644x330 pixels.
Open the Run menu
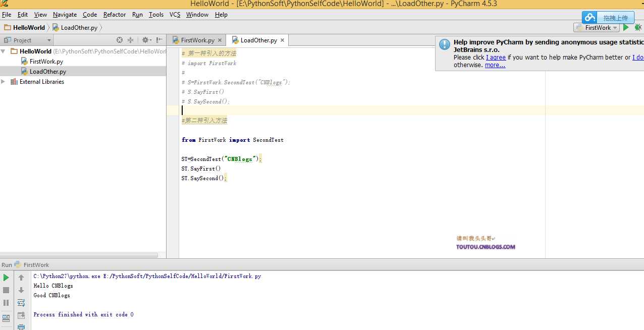coord(137,15)
